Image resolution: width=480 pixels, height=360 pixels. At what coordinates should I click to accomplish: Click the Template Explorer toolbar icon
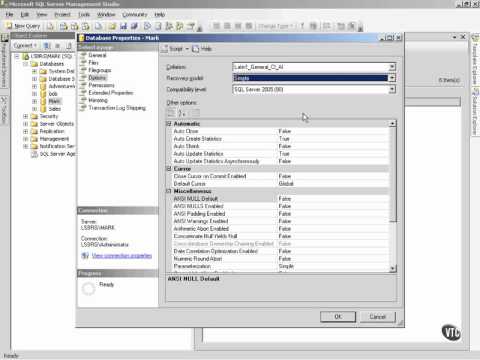coord(180,26)
